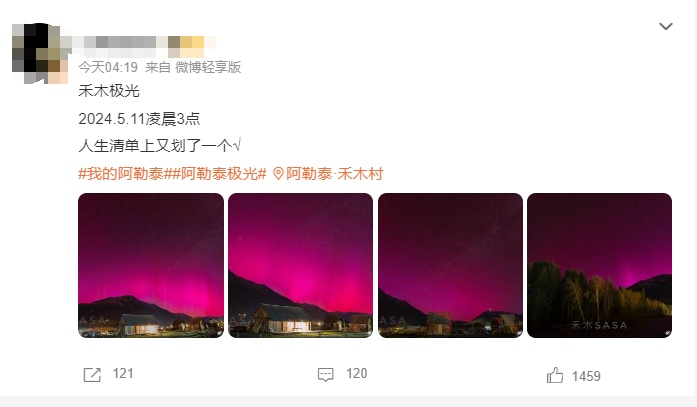Expand the post options chevron

665,26
